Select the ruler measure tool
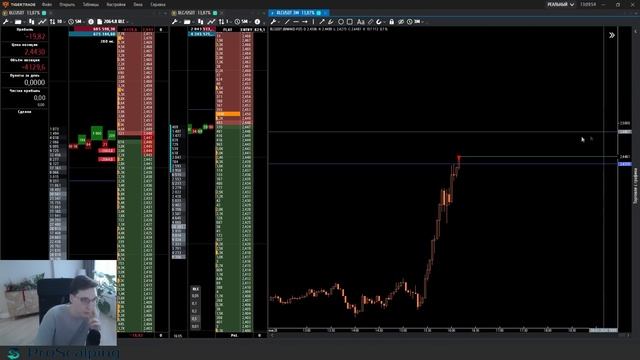Screen dimensions: 640x360 [x=370, y=22]
